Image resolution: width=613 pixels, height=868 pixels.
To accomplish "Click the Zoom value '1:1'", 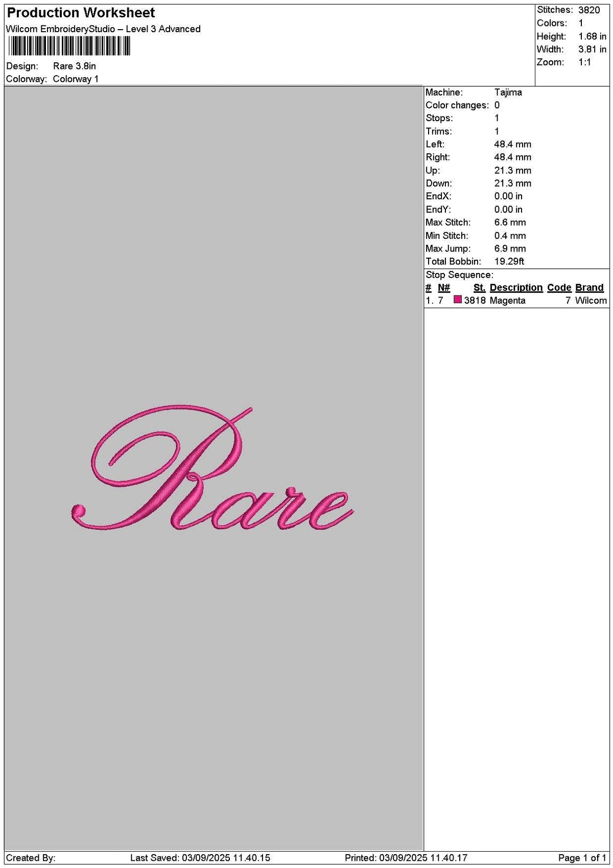I will [585, 62].
